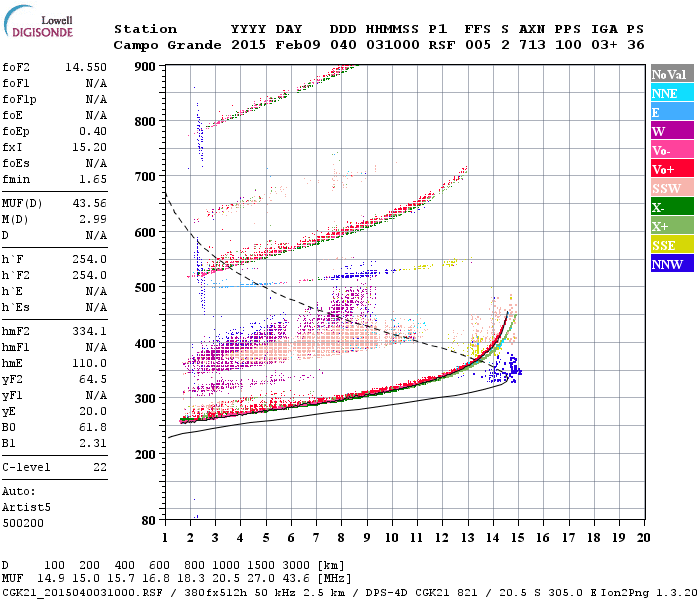Viewport: 700px width, 600px height.
Task: Select the NoVal gray legend swatch
Action: click(672, 74)
